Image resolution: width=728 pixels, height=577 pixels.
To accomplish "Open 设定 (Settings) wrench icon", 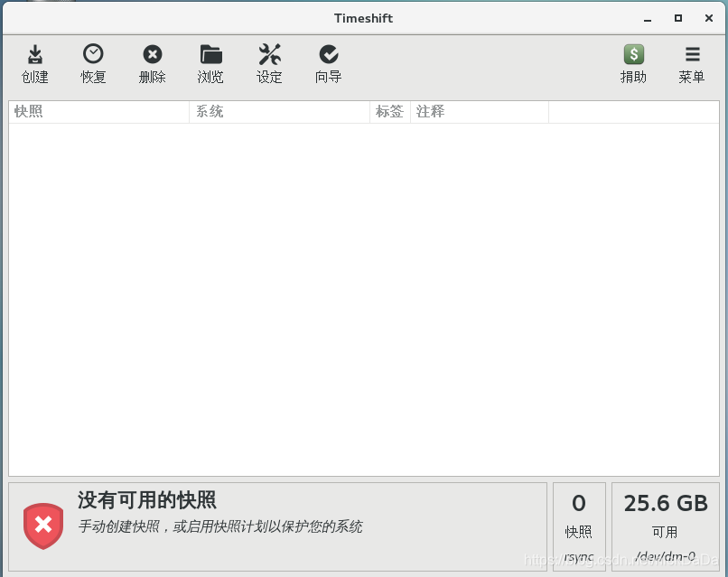I will (269, 54).
